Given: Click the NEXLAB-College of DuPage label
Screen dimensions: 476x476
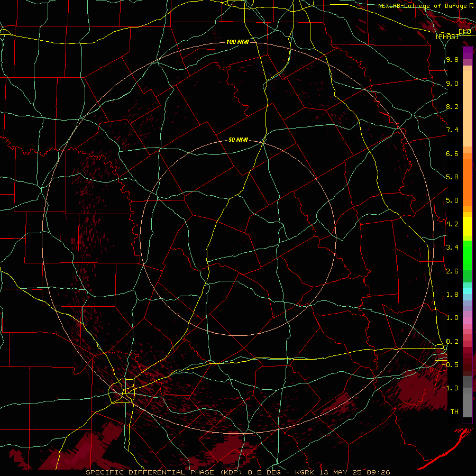Looking at the screenshot, I should [423, 6].
